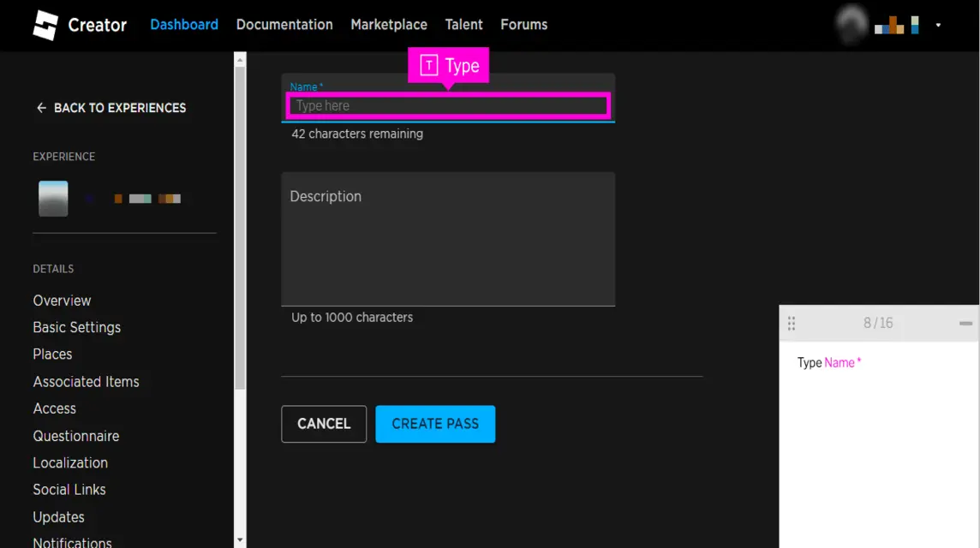Click the T icon inside the Type tooltip
The height and width of the screenshot is (548, 980).
point(428,63)
